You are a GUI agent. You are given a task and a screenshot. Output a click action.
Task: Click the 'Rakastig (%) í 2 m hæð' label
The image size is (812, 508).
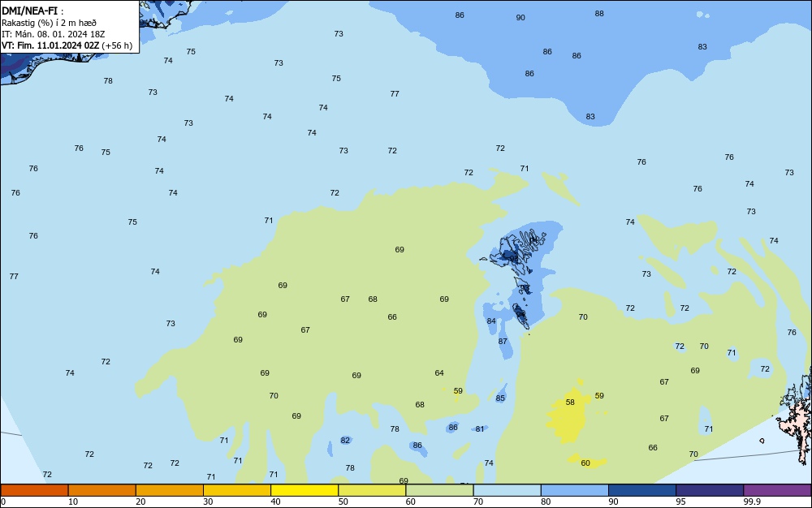coord(50,23)
